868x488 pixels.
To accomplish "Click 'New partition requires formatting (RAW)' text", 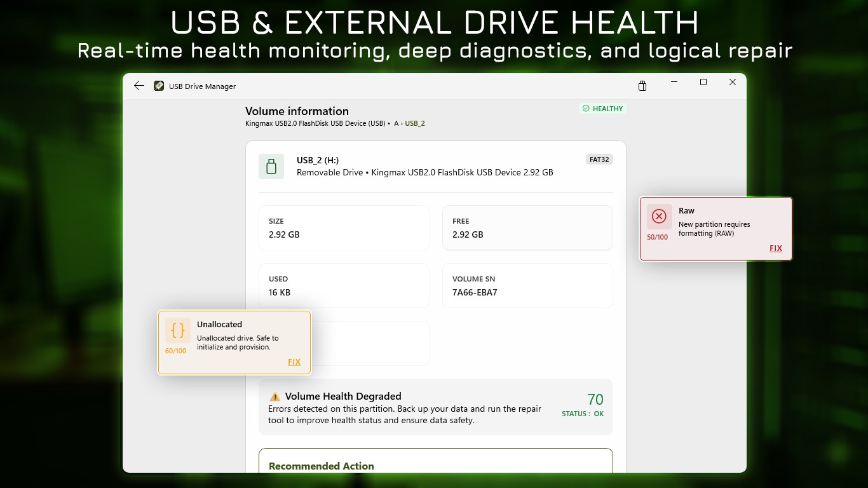I will click(714, 229).
